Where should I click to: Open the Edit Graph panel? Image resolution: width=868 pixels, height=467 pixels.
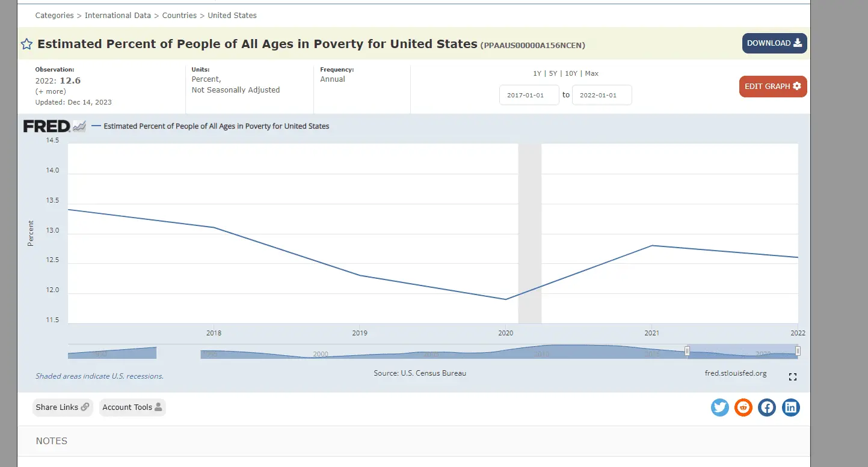click(x=773, y=87)
